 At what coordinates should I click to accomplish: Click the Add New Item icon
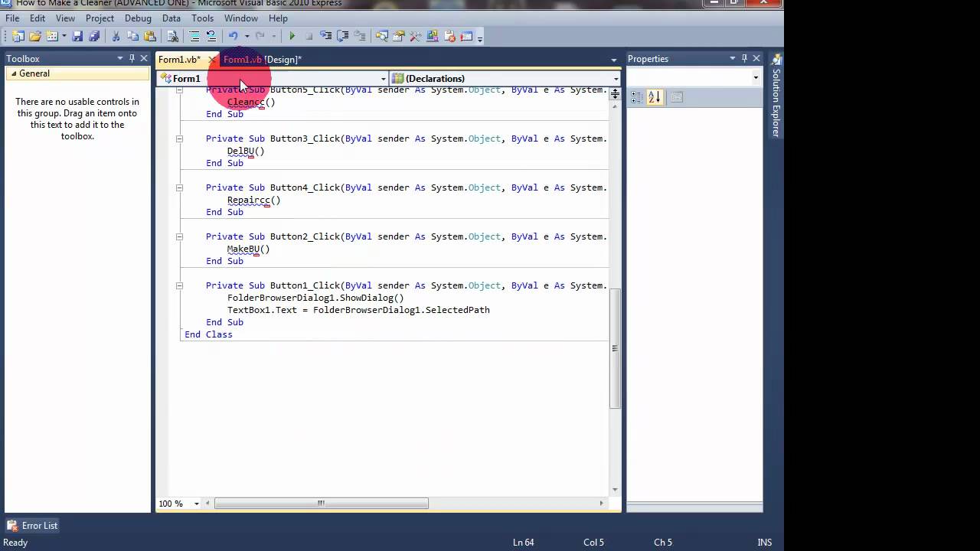[51, 36]
